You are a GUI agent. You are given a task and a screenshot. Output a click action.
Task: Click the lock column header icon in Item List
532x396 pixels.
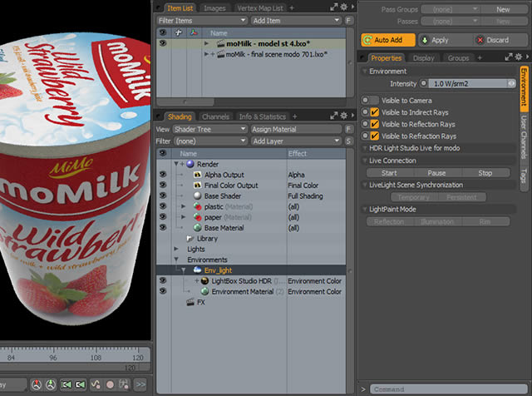[x=179, y=32]
